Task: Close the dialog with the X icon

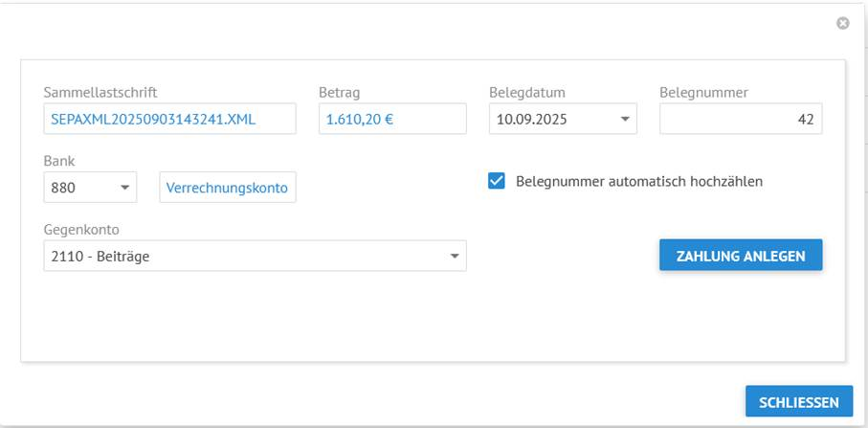Action: point(842,23)
